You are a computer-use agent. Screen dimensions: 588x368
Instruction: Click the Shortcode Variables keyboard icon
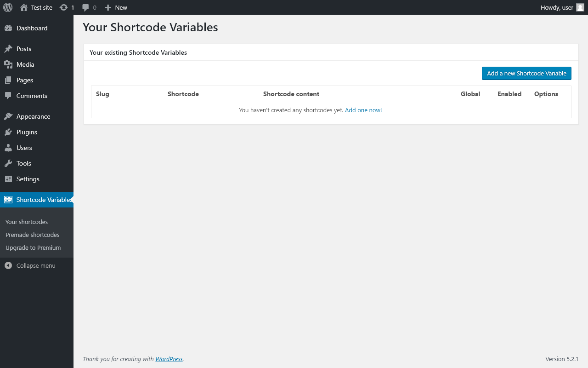pos(8,200)
